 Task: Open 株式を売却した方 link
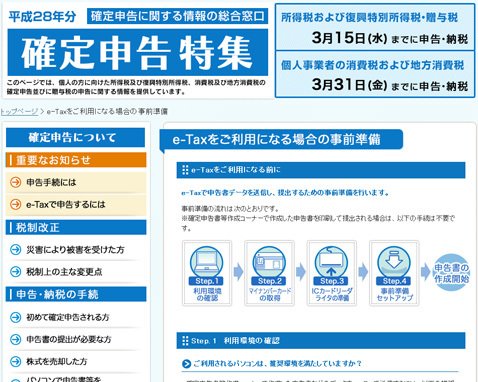[x=57, y=361]
